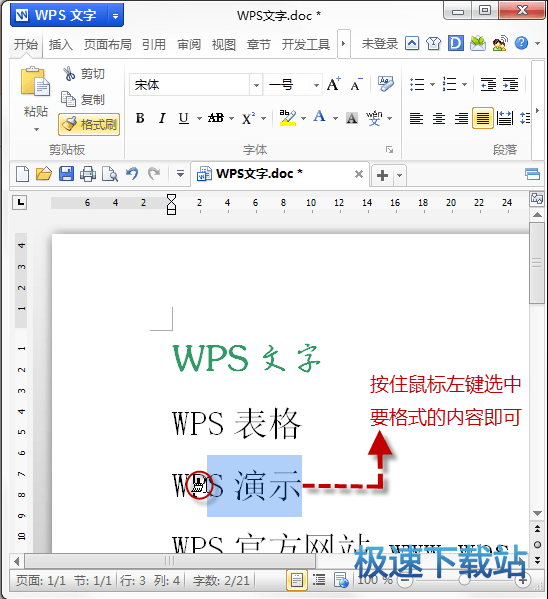The width and height of the screenshot is (548, 599).
Task: Click the vertical scrollbar down arrow
Action: (537, 513)
